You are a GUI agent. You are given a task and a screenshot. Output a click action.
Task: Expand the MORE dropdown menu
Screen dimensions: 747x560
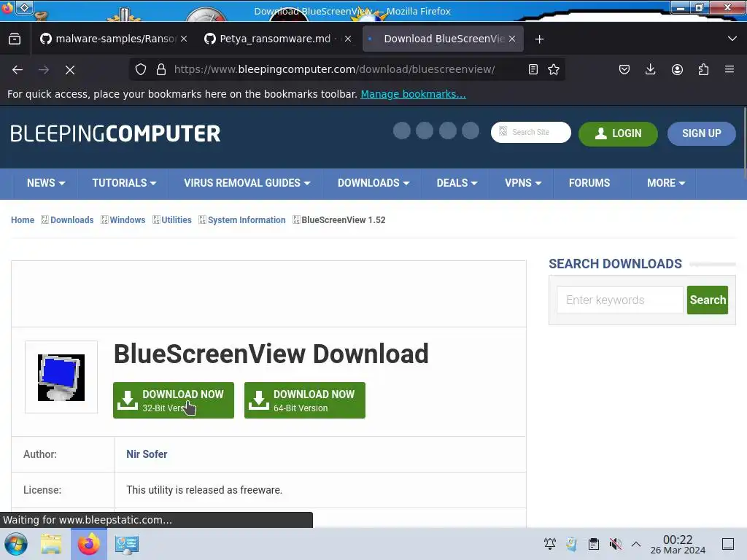pyautogui.click(x=665, y=183)
